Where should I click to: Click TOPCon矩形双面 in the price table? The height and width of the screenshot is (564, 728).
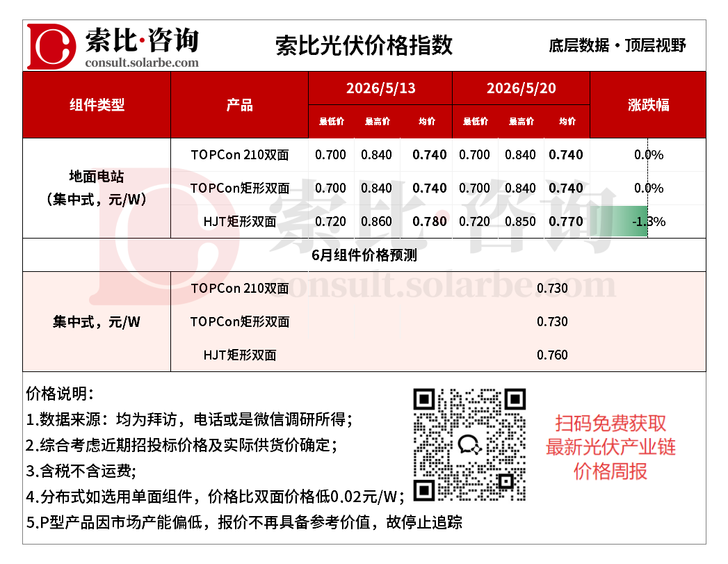[240, 188]
